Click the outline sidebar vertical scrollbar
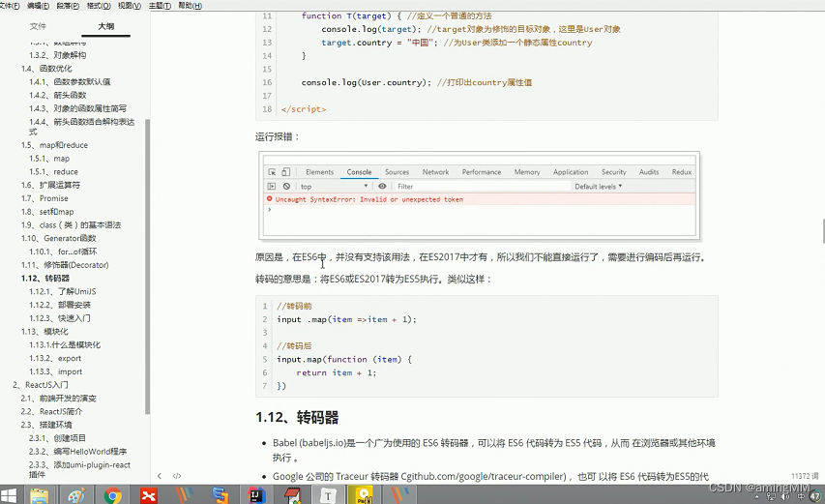 [x=147, y=266]
